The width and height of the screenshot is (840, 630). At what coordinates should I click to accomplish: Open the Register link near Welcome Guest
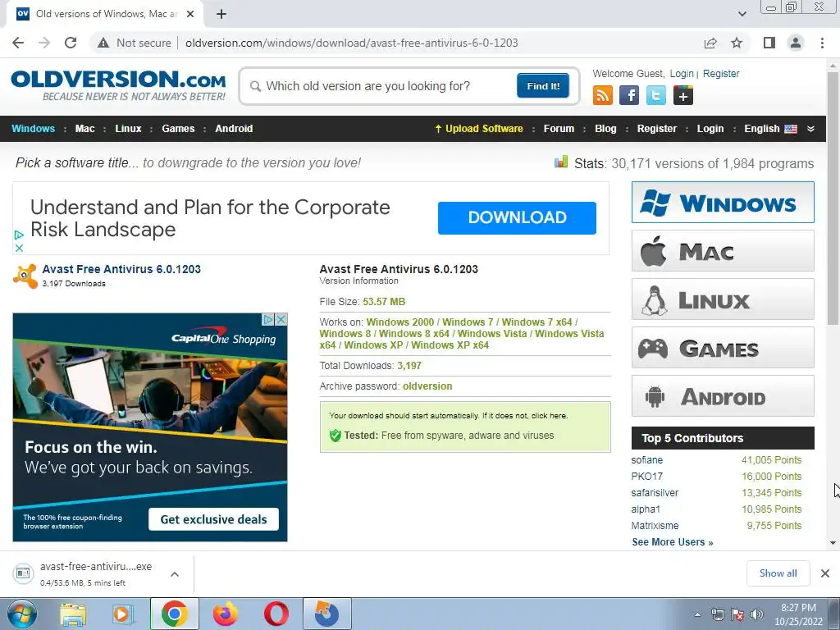(720, 73)
